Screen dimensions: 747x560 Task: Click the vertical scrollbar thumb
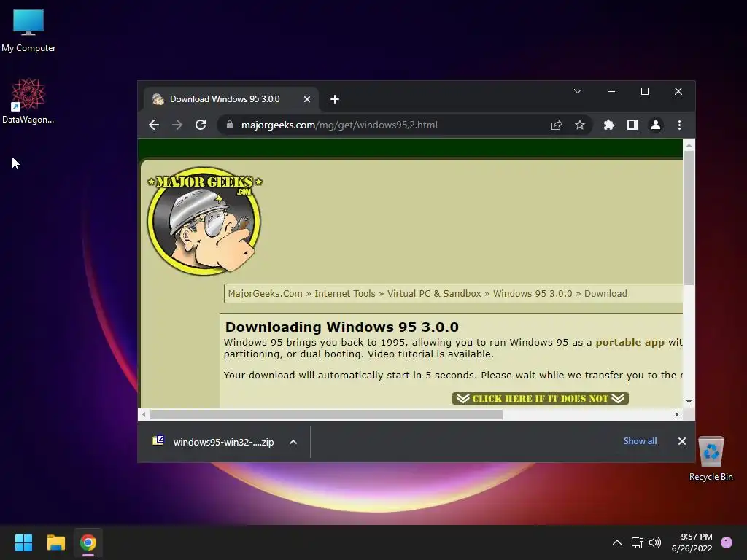[689, 218]
